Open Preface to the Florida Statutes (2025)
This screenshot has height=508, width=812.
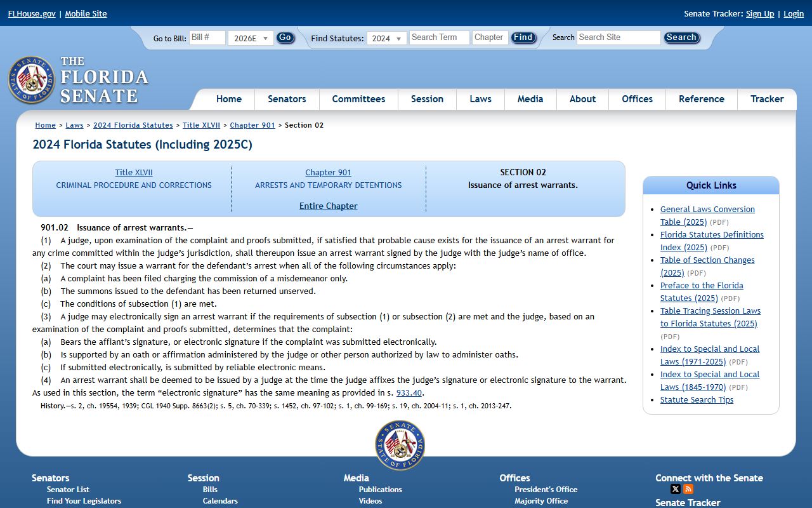point(702,291)
